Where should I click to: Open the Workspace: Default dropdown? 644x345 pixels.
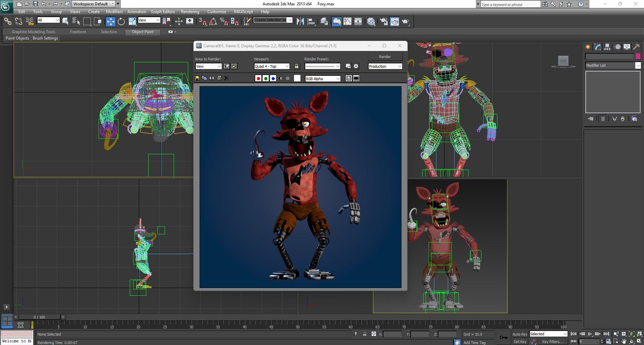tap(93, 4)
